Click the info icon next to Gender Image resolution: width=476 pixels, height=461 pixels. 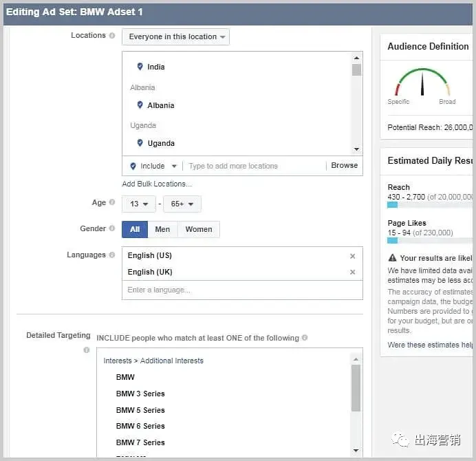click(112, 228)
